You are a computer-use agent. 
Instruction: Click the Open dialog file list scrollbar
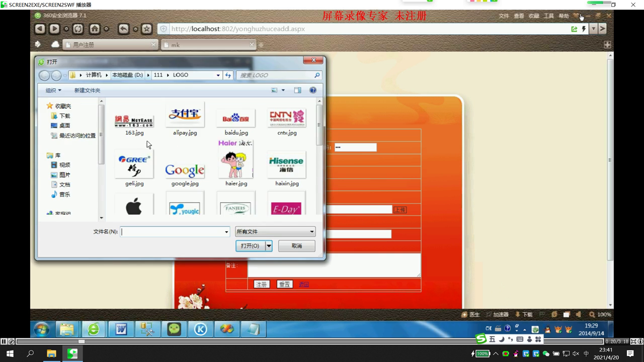tap(319, 126)
